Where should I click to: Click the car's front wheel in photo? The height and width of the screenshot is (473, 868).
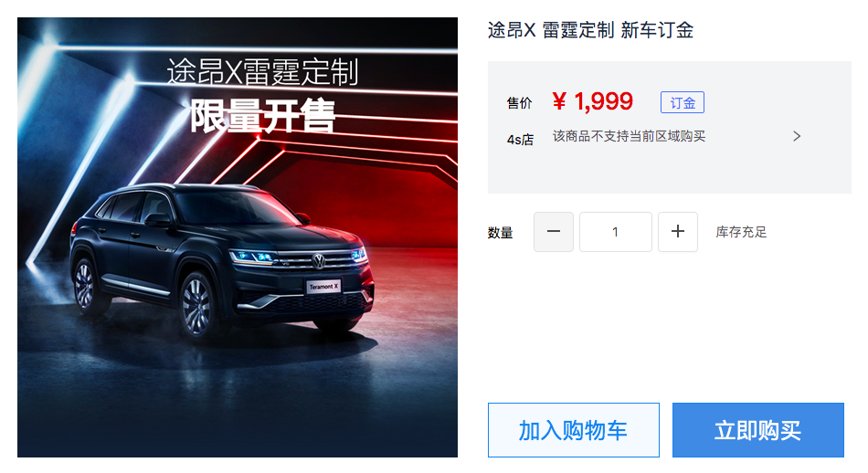pyautogui.click(x=196, y=306)
